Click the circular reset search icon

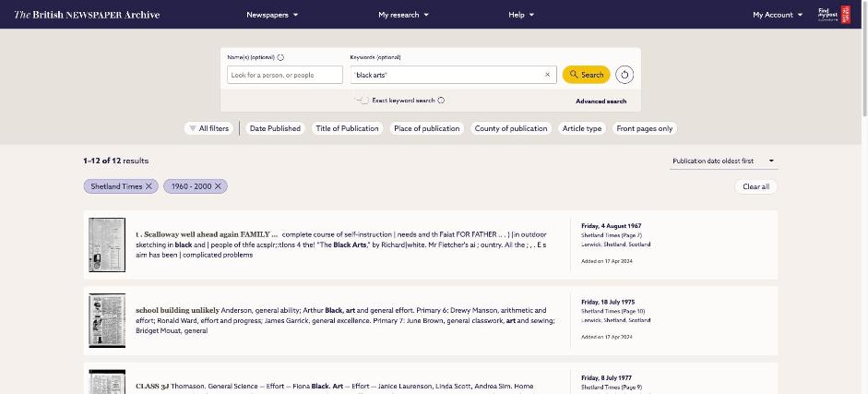pyautogui.click(x=624, y=75)
